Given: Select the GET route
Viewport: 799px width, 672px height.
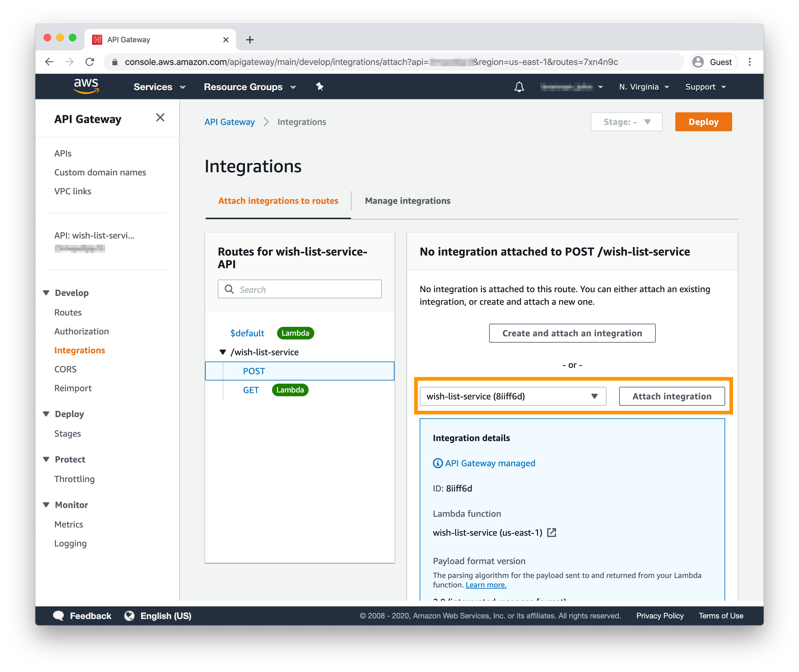Looking at the screenshot, I should pos(251,390).
